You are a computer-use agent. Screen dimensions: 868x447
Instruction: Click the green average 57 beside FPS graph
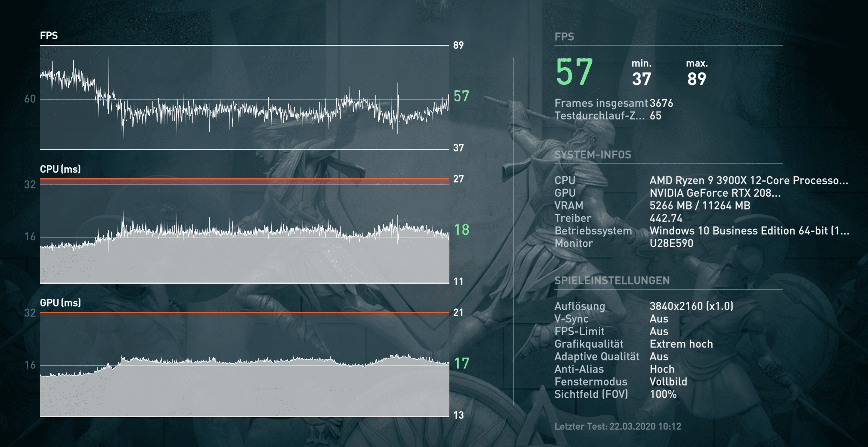pyautogui.click(x=461, y=96)
